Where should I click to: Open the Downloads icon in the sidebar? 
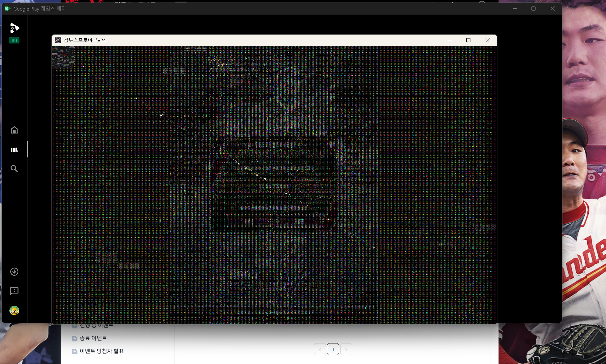coord(14,272)
